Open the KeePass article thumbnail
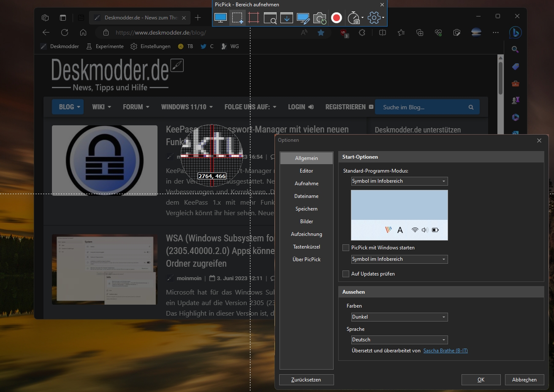 coord(105,160)
